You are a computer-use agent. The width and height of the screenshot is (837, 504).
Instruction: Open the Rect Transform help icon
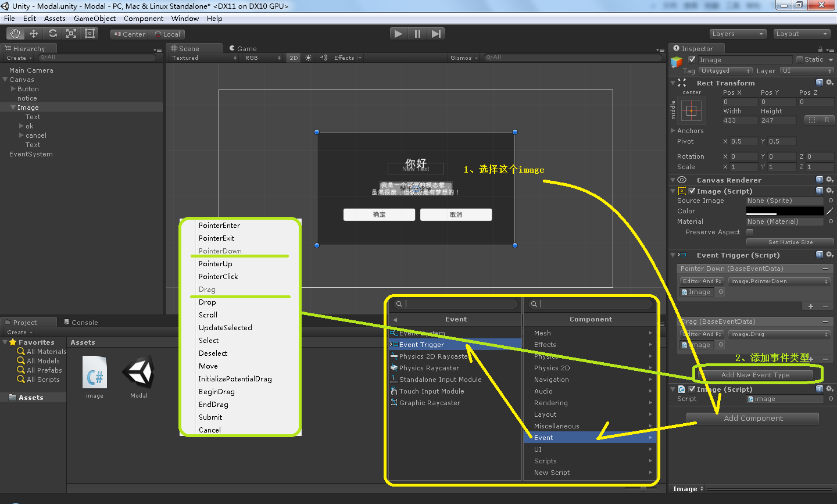click(x=820, y=83)
